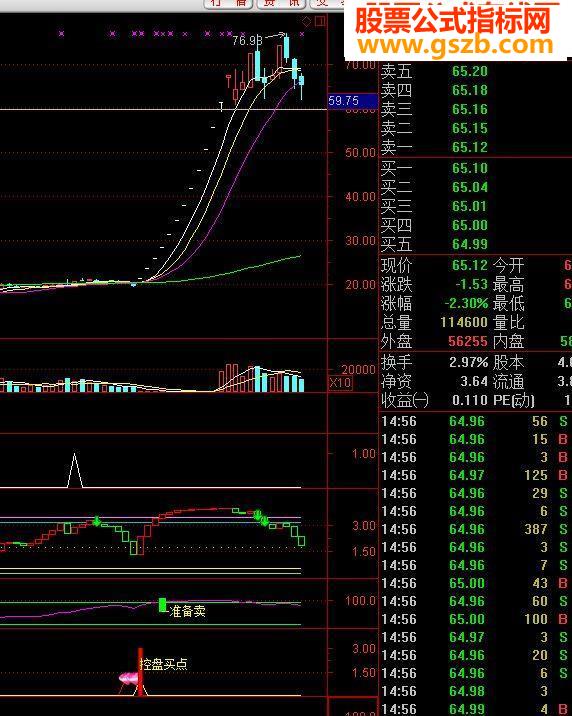Click the X10 volume scale box
This screenshot has width=572, height=716.
(340, 383)
